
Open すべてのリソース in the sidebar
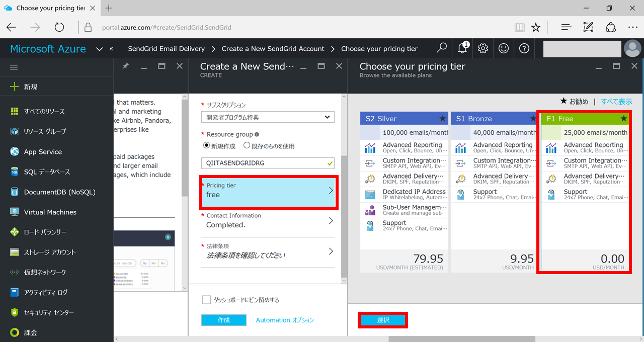click(x=57, y=111)
